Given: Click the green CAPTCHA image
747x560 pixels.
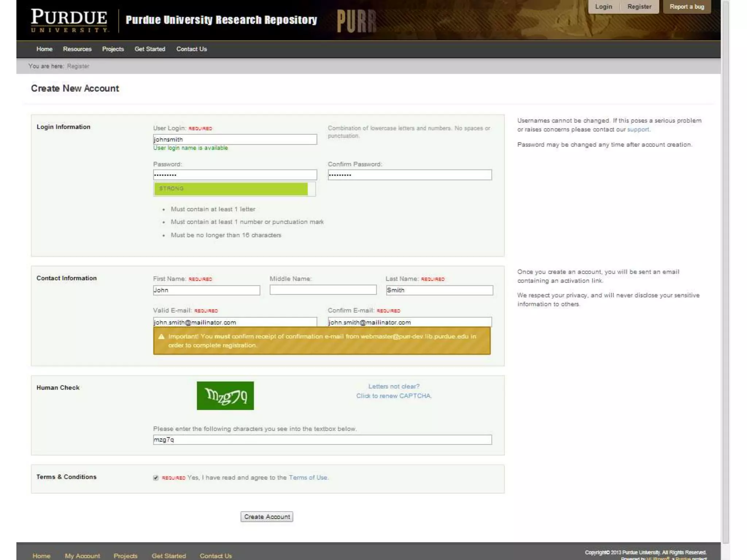Looking at the screenshot, I should coord(225,396).
